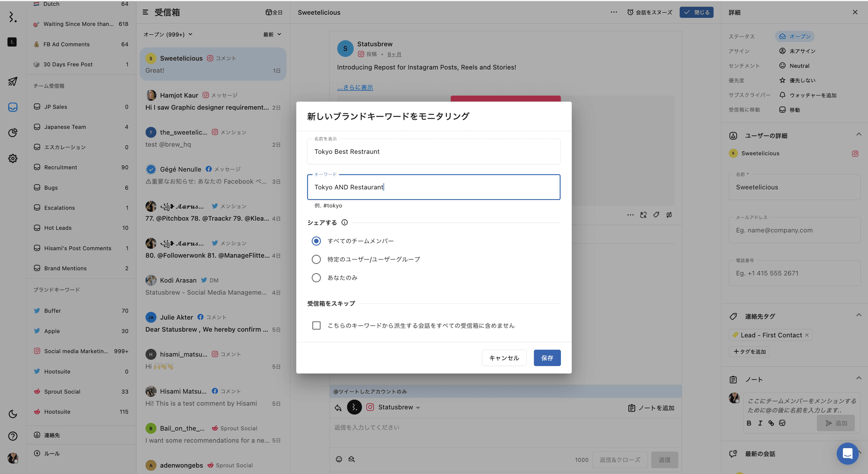Select あなたのみ radio option
The height and width of the screenshot is (474, 868).
316,278
